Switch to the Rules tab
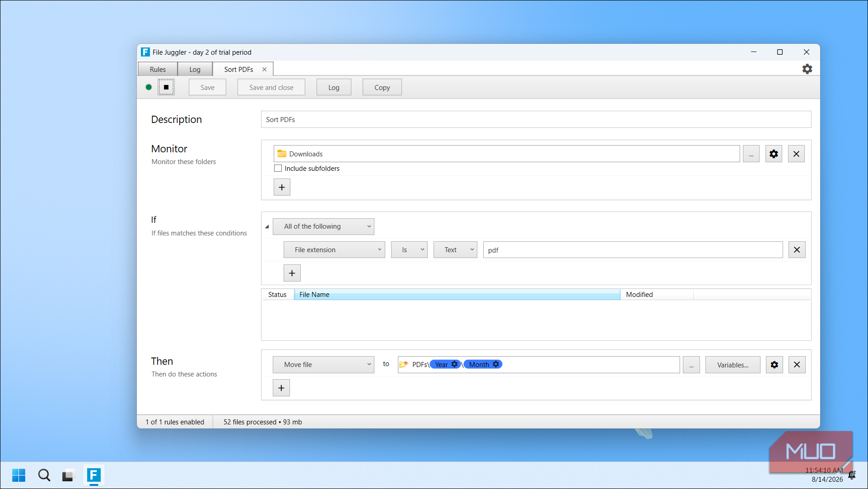The height and width of the screenshot is (489, 868). point(158,69)
